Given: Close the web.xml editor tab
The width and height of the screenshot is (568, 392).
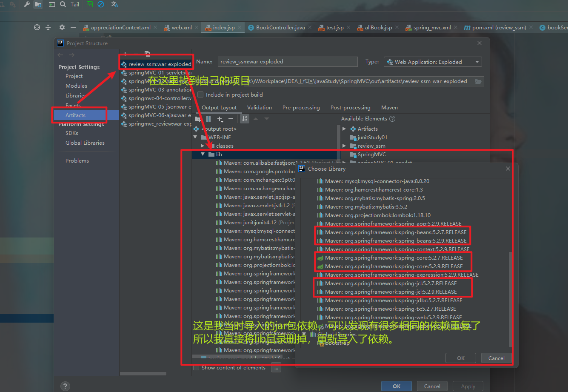Looking at the screenshot, I should (197, 27).
